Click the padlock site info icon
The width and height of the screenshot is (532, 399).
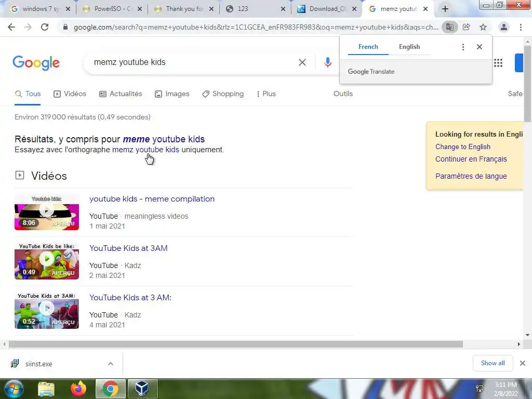65,27
